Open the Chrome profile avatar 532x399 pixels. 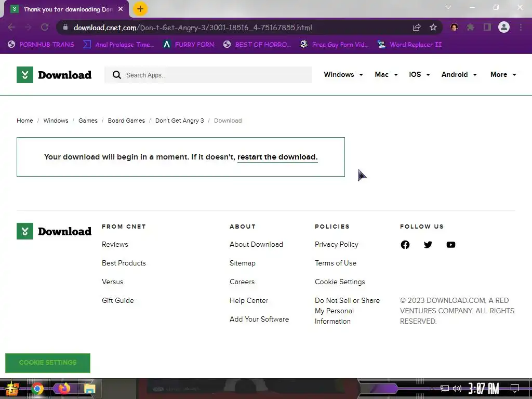pos(504,27)
